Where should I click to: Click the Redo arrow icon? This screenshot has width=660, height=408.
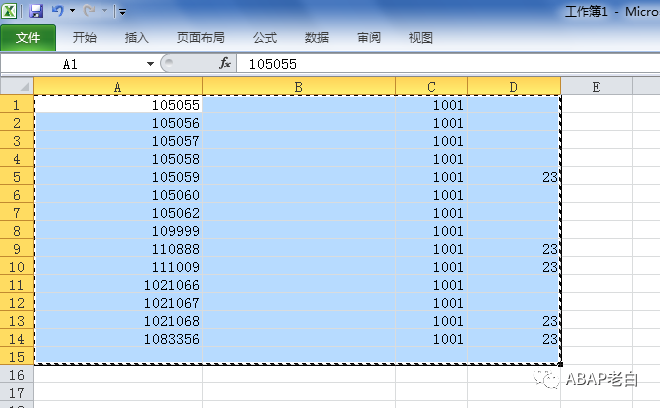[89, 11]
